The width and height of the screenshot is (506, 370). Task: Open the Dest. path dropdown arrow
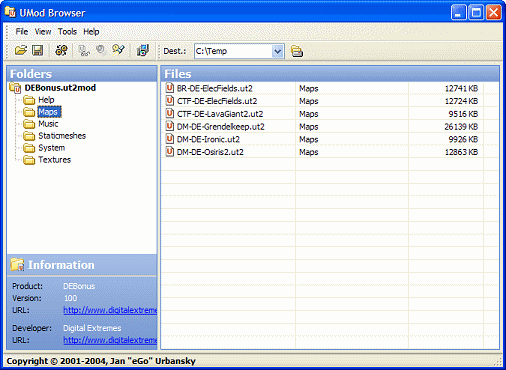click(277, 51)
